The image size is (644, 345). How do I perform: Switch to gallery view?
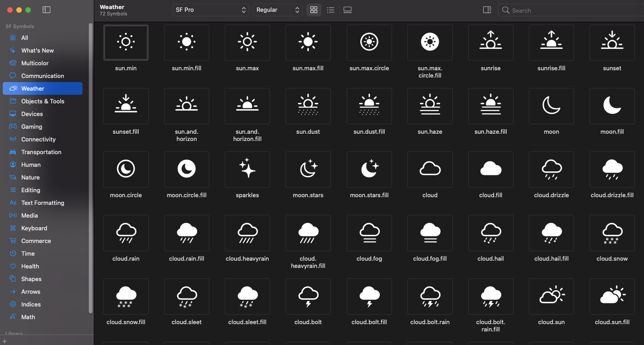click(348, 10)
